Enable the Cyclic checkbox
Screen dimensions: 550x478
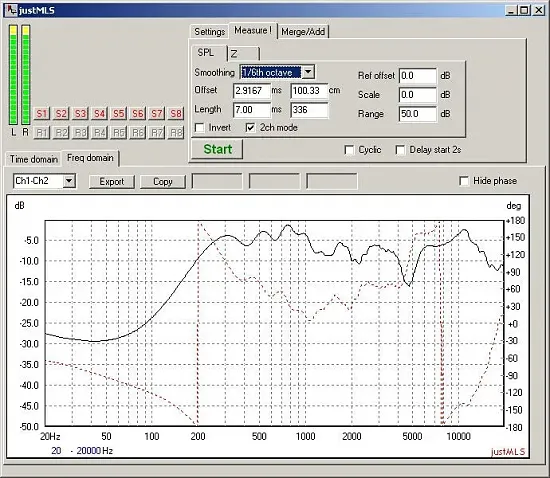click(349, 150)
